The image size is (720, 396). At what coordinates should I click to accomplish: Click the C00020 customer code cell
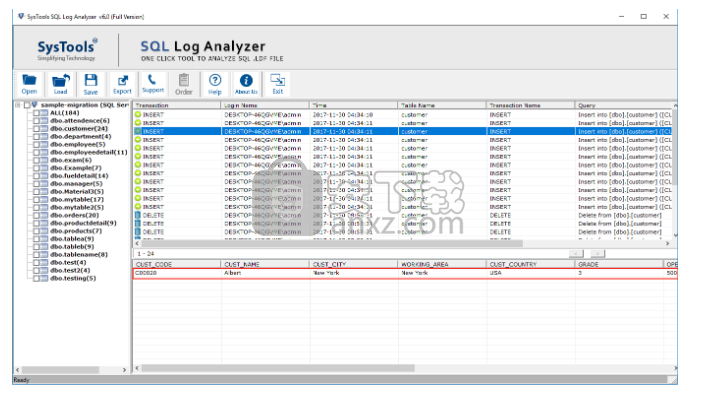click(x=177, y=273)
